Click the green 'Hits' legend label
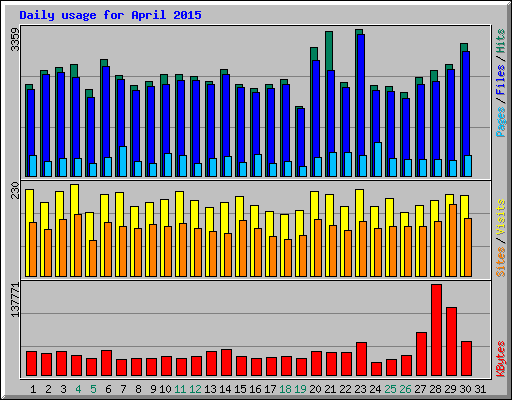This screenshot has width=512, height=400. (500, 41)
